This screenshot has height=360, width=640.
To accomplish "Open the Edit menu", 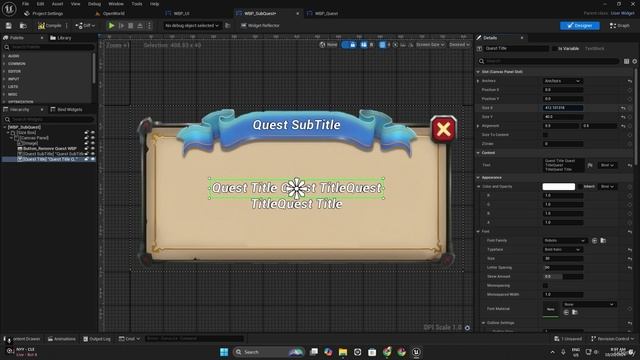I will point(40,4).
